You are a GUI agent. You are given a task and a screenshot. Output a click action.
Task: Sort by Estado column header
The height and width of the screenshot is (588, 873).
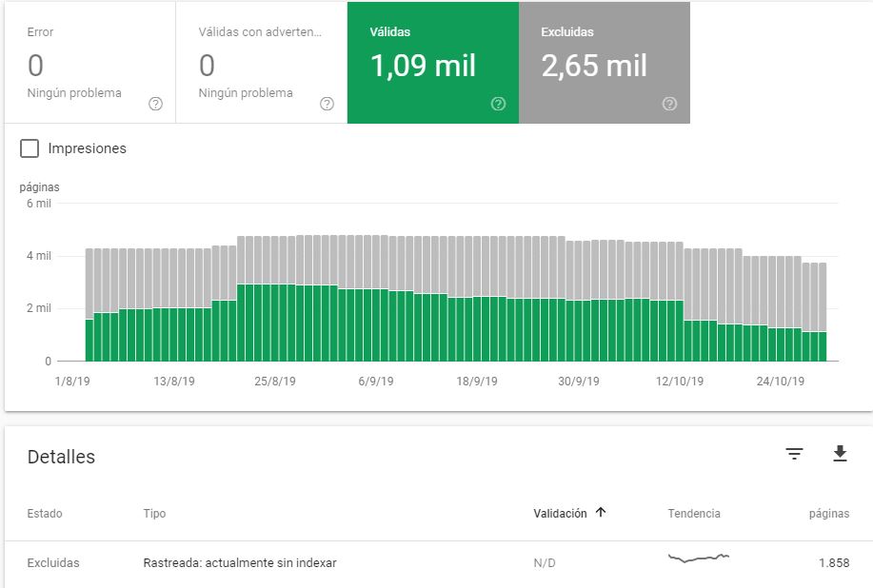45,514
